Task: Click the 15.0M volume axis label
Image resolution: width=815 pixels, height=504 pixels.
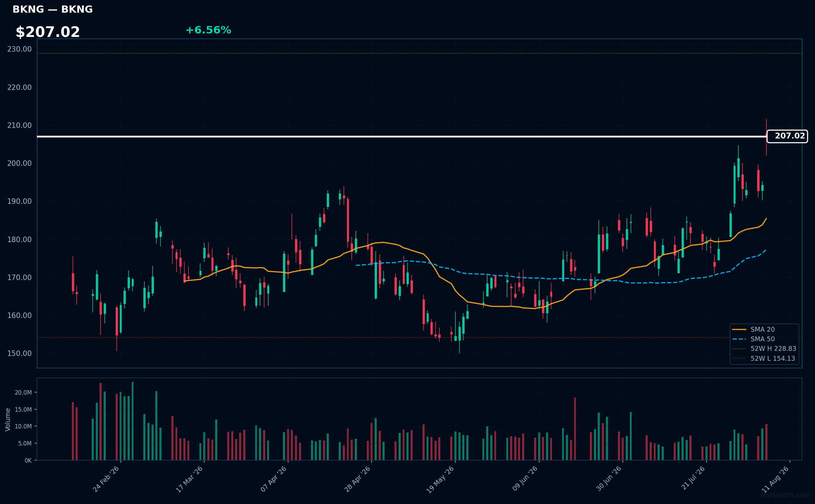Action: click(23, 410)
